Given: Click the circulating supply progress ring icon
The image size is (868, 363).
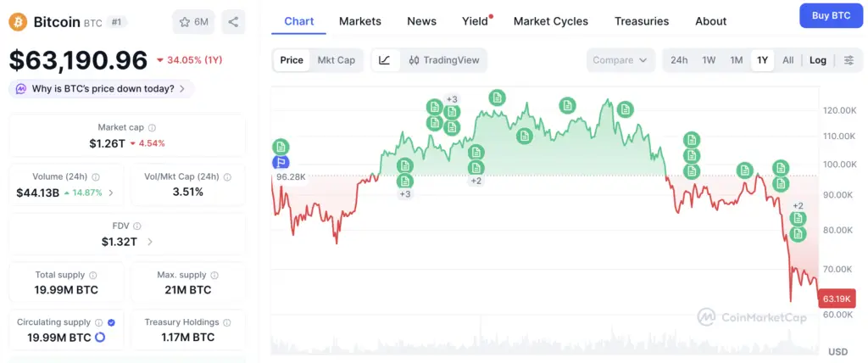Looking at the screenshot, I should coord(100,338).
